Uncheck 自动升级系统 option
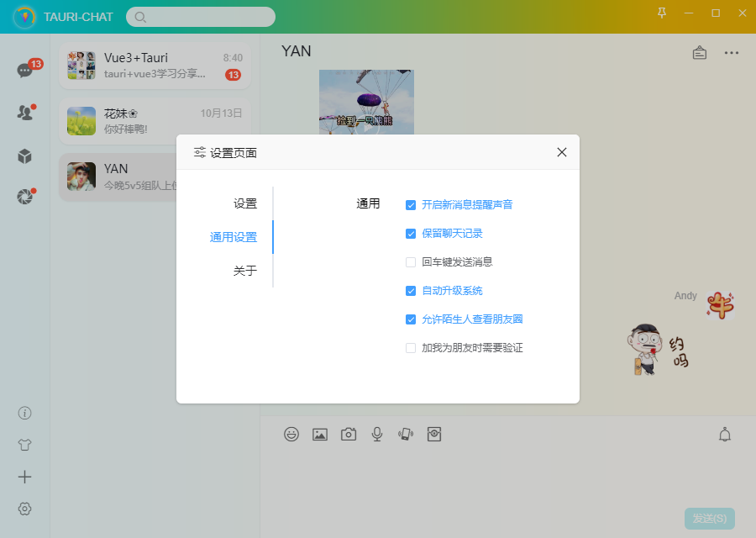This screenshot has height=538, width=756. tap(411, 291)
